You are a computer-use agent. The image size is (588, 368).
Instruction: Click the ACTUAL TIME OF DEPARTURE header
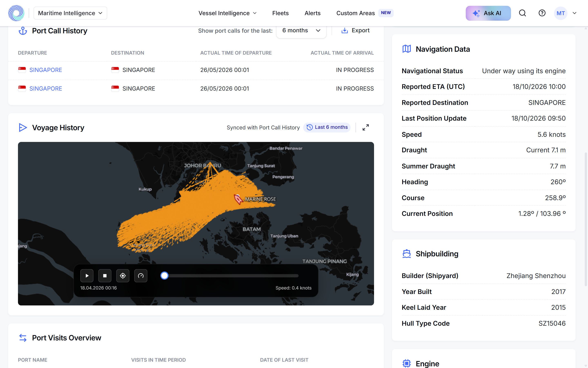(x=236, y=53)
